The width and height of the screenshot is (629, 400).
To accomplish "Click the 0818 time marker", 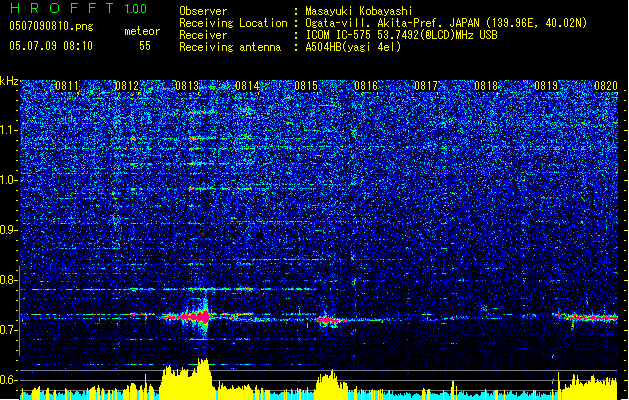I will click(486, 86).
